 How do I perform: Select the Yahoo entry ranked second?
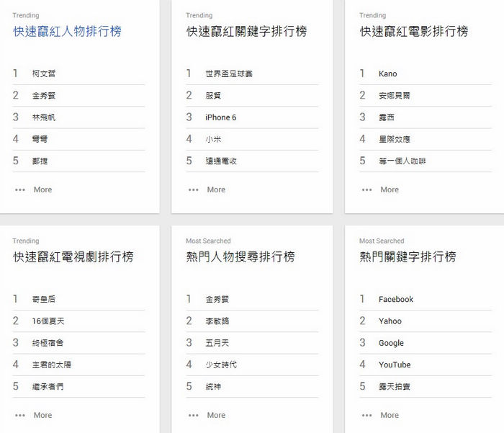[390, 321]
